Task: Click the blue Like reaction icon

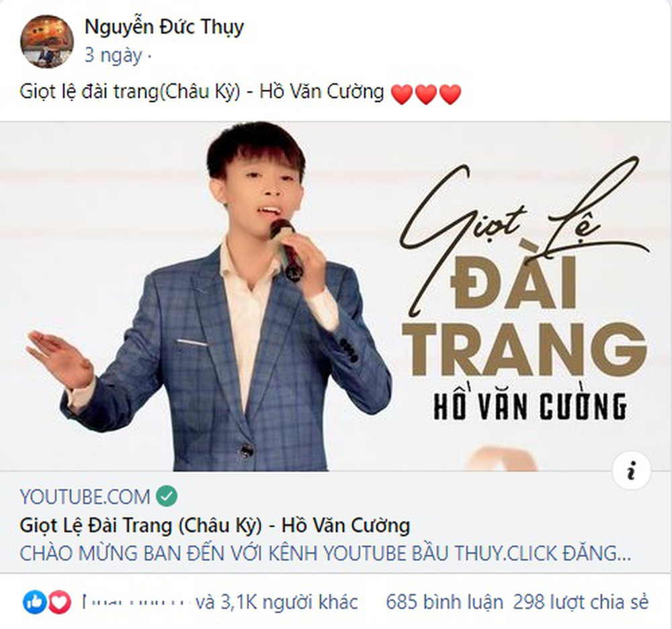Action: pyautogui.click(x=35, y=602)
